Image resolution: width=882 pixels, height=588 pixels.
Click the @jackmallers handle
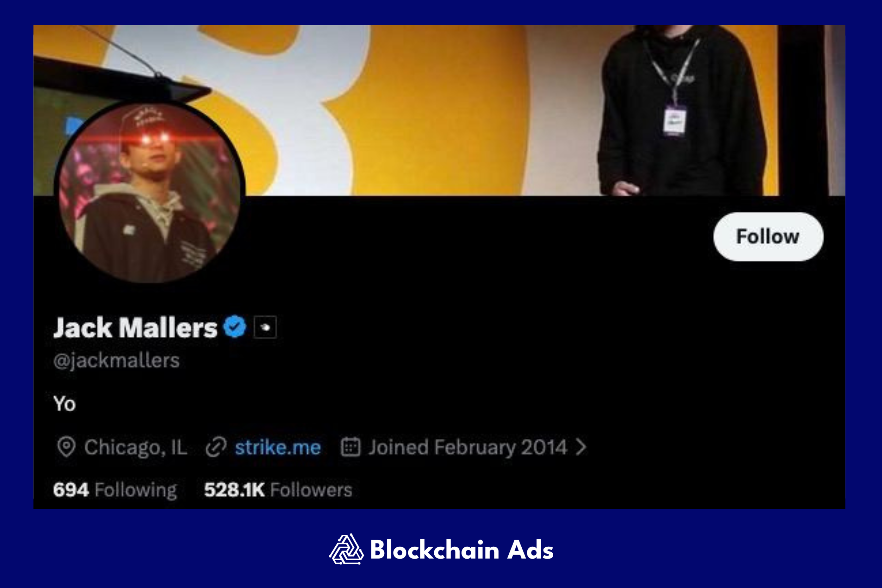click(x=116, y=361)
